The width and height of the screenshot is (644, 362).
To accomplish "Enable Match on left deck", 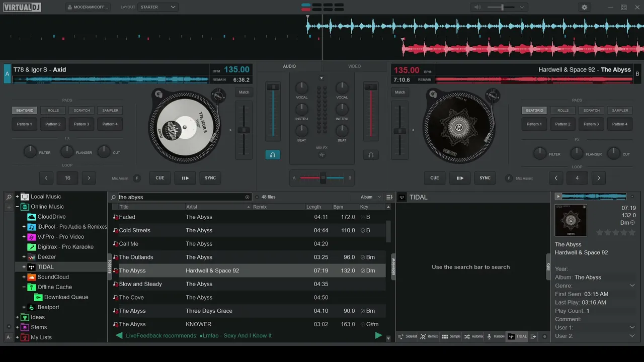I will [244, 92].
